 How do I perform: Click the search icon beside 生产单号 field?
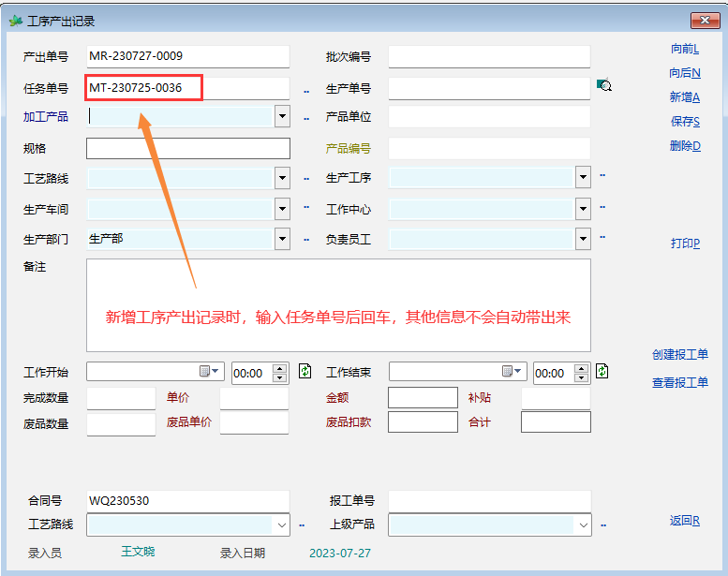[x=604, y=86]
